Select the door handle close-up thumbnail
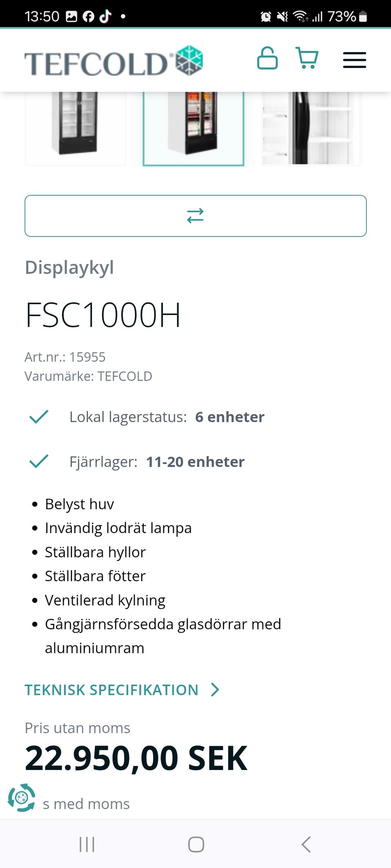Viewport: 391px width, 868px height. (312, 128)
